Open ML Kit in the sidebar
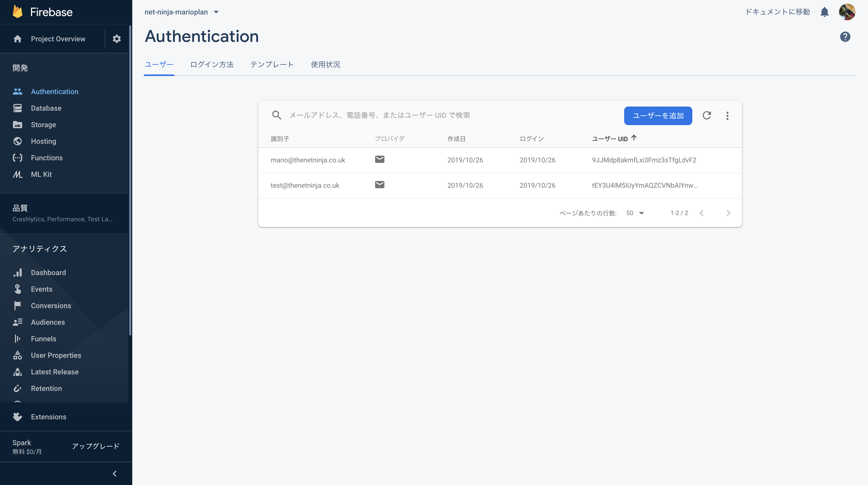 [41, 174]
